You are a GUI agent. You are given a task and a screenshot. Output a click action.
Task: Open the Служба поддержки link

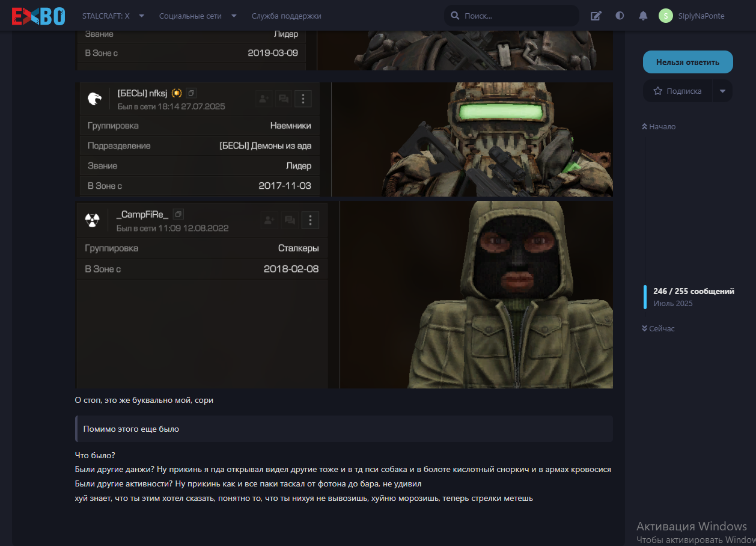click(x=286, y=16)
